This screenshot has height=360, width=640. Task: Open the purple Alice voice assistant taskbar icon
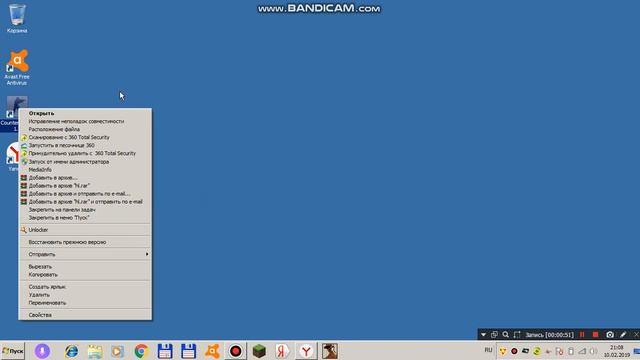[x=42, y=351]
